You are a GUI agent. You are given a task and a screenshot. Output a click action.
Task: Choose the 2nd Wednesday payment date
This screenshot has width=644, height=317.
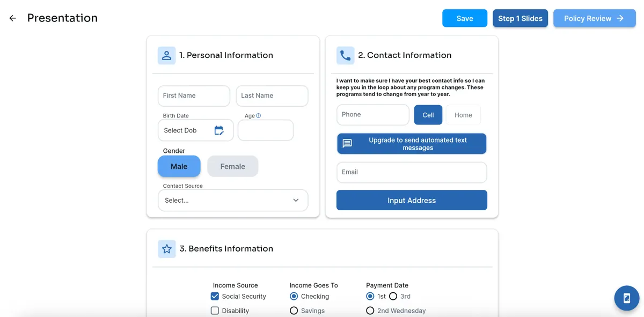click(x=370, y=311)
